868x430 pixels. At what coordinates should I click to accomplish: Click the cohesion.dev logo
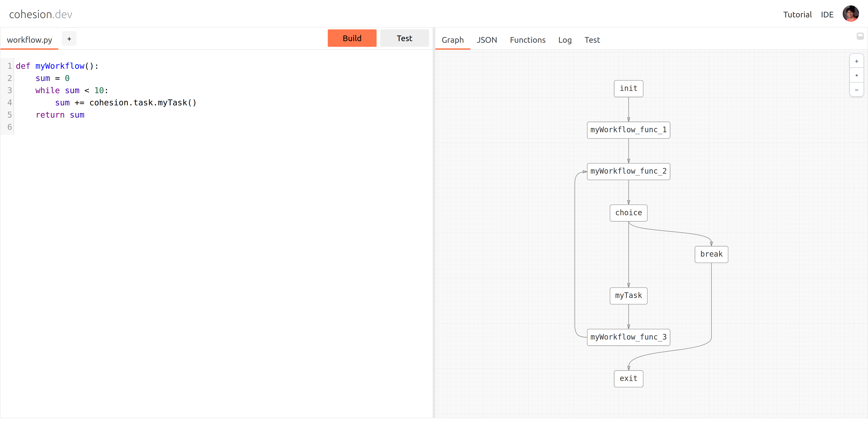pos(40,14)
